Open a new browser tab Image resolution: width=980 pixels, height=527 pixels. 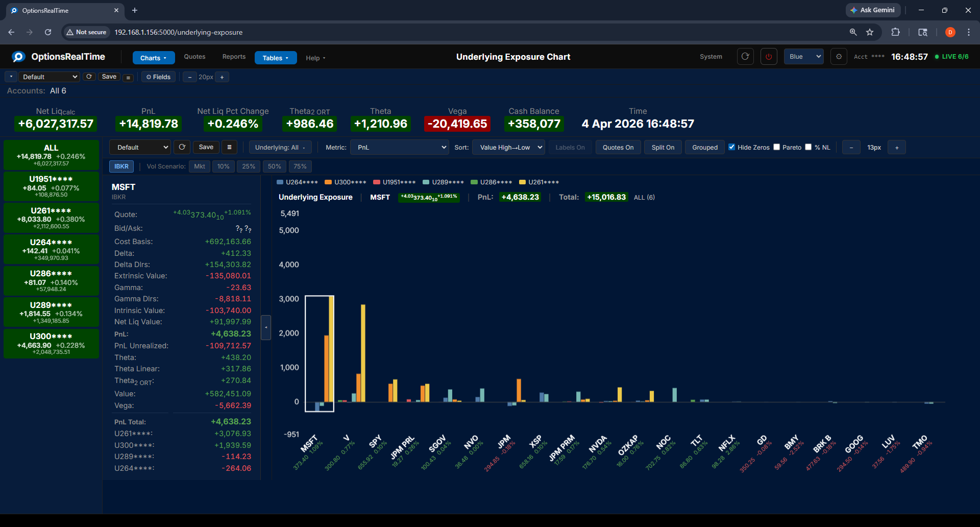click(x=135, y=10)
